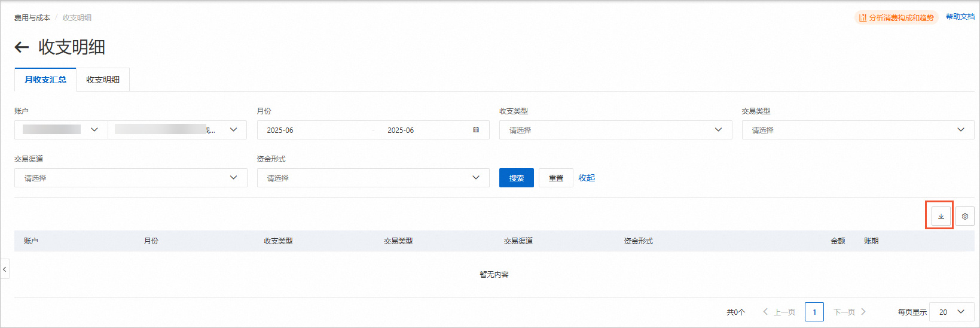The height and width of the screenshot is (328, 980).
Task: Open the 帮助文档 link
Action: (960, 17)
